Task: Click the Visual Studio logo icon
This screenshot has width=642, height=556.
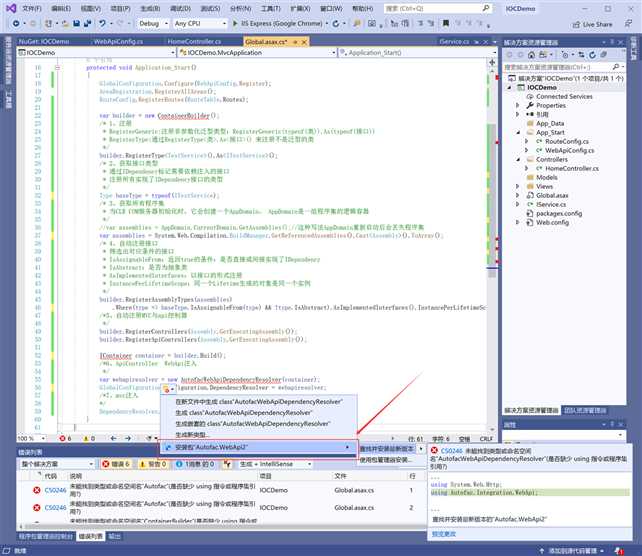Action: [11, 8]
